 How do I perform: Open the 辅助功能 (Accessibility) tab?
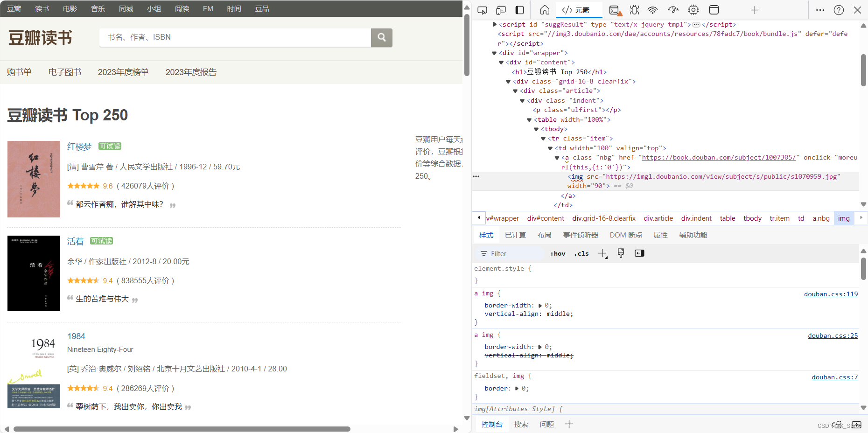[x=693, y=235]
